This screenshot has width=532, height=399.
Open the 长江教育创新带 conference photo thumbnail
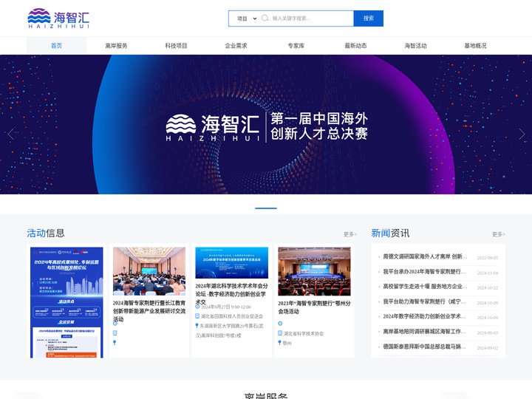coord(149,271)
